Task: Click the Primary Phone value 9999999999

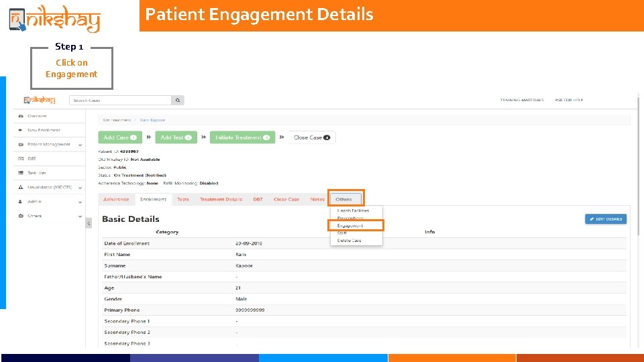Action: point(250,310)
